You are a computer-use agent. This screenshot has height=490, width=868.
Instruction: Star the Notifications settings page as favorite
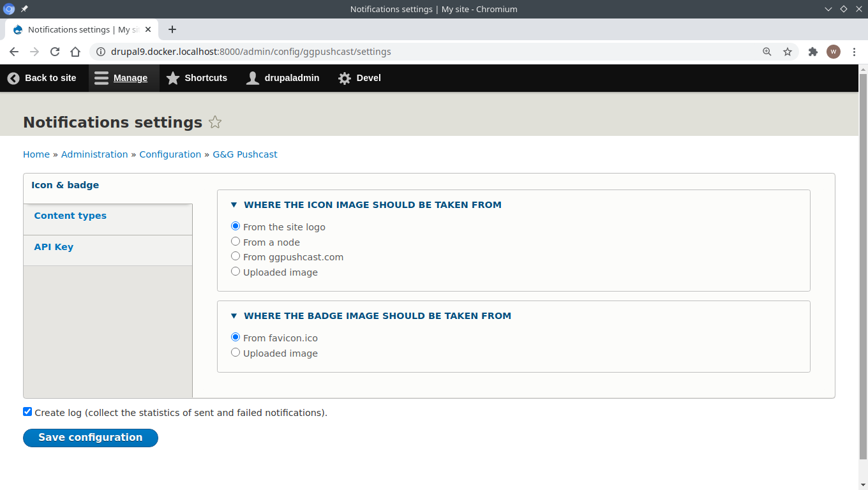(x=215, y=122)
